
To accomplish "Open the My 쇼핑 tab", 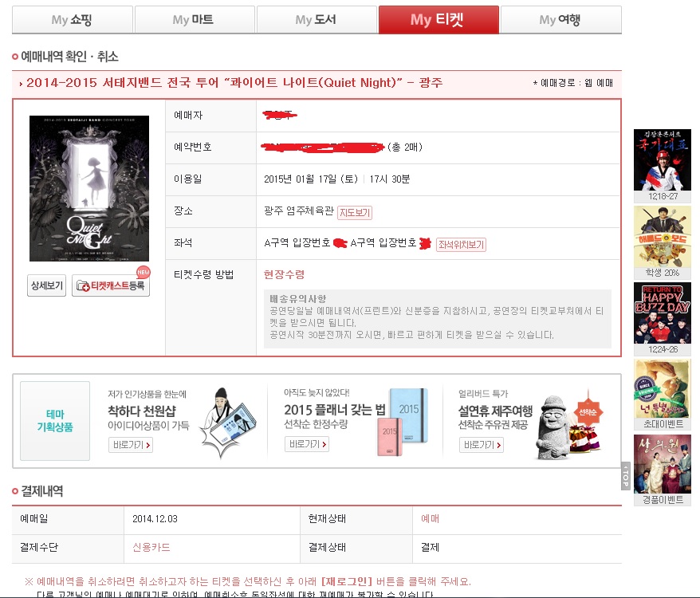I will tap(73, 20).
